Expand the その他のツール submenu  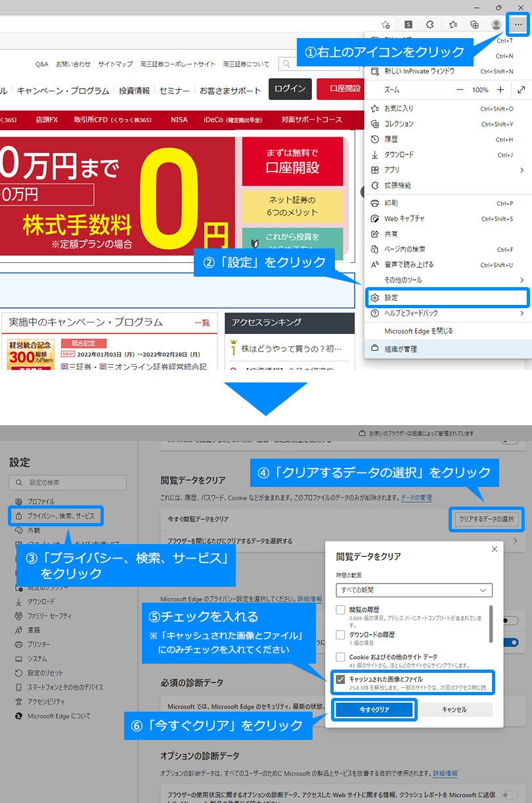[448, 280]
